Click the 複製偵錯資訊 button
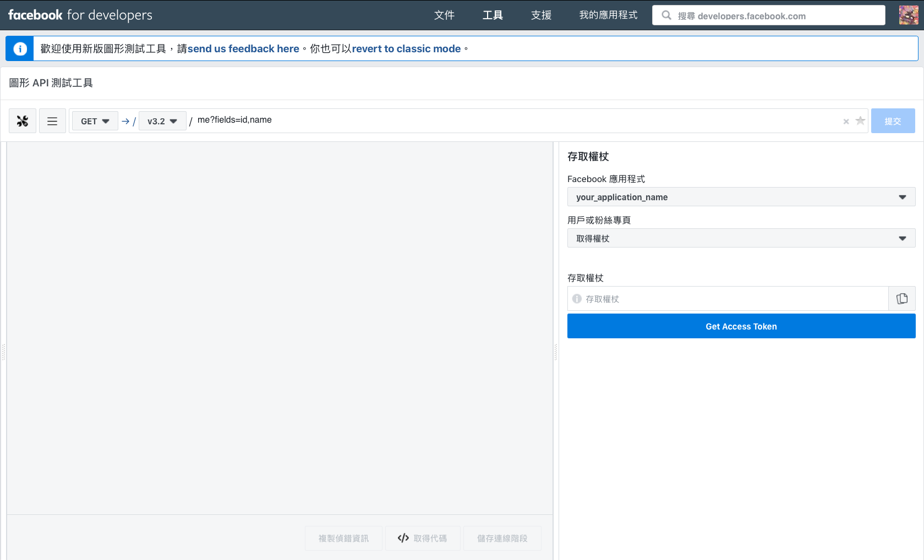 (343, 538)
